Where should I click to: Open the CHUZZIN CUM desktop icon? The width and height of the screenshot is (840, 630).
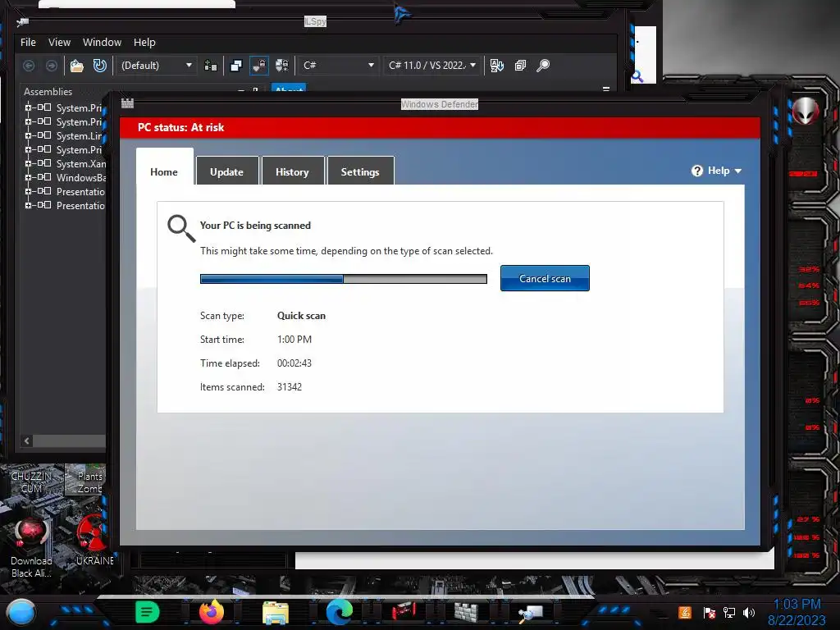(32, 480)
